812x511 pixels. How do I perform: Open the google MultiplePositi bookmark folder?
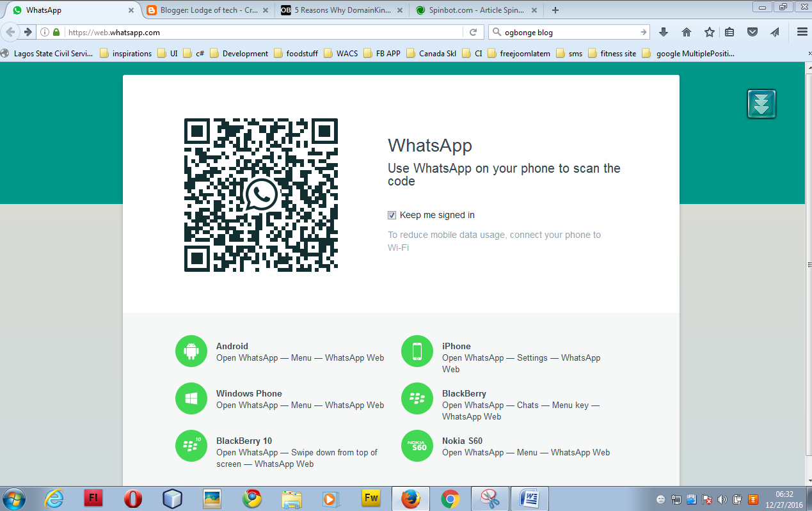pyautogui.click(x=689, y=54)
